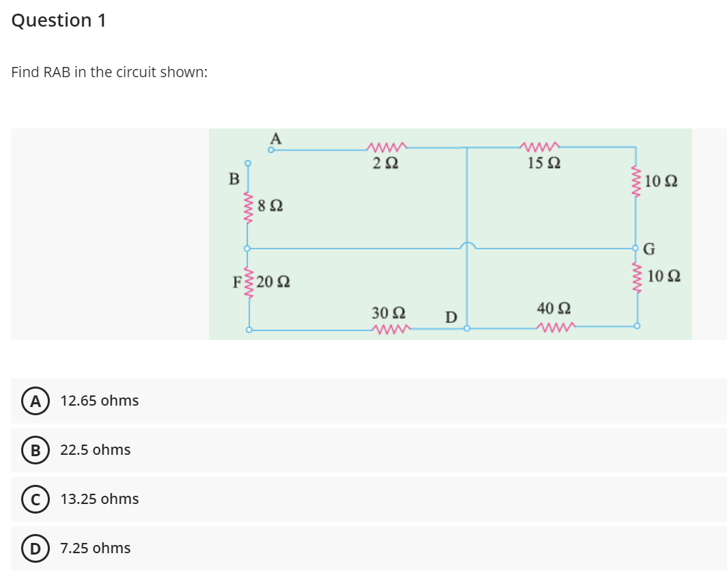Click the 20 Ω resistor symbol
The height and width of the screenshot is (588, 727).
click(x=248, y=282)
